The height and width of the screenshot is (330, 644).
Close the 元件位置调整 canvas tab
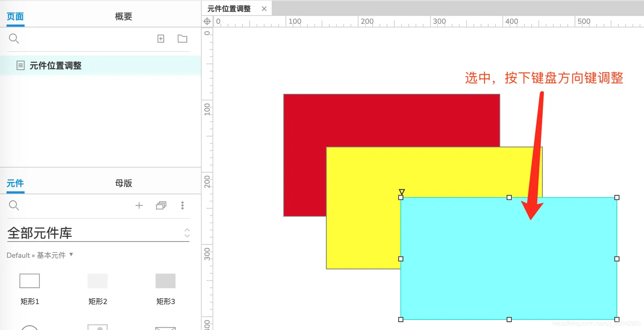264,9
